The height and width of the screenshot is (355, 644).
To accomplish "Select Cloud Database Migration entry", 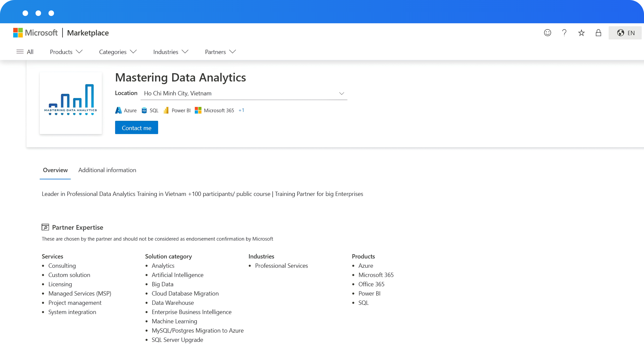I will pyautogui.click(x=185, y=293).
